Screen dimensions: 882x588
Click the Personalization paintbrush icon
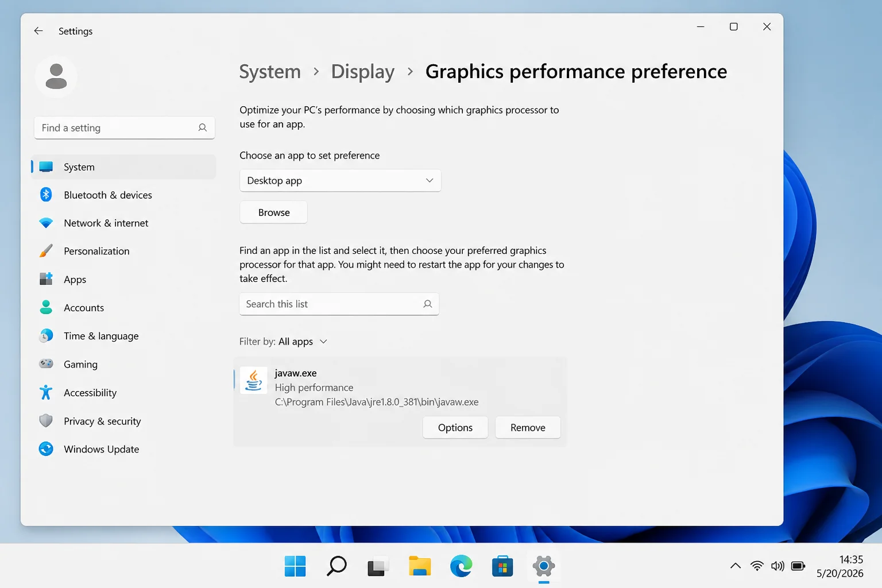coord(46,251)
